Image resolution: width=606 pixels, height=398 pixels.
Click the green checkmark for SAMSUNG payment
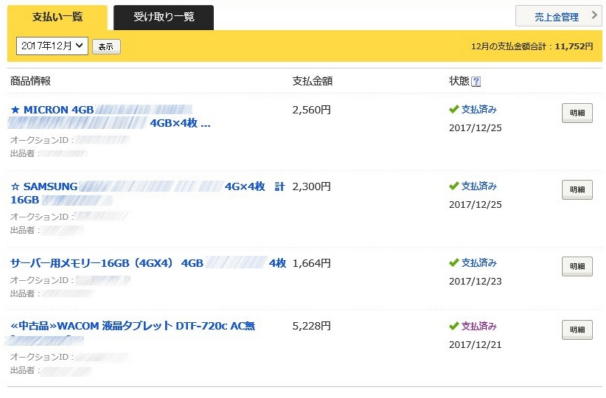coord(454,186)
